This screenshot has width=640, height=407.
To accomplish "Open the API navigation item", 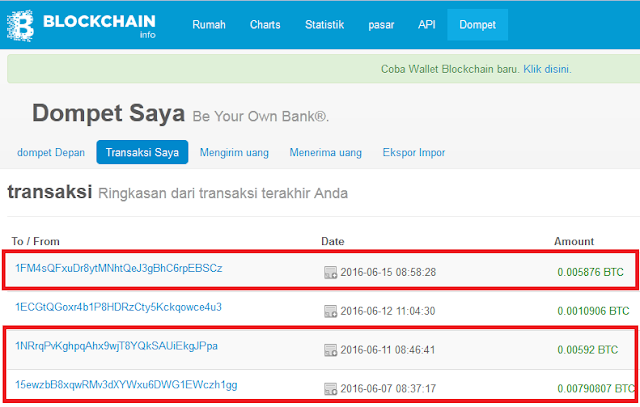I will [x=427, y=25].
